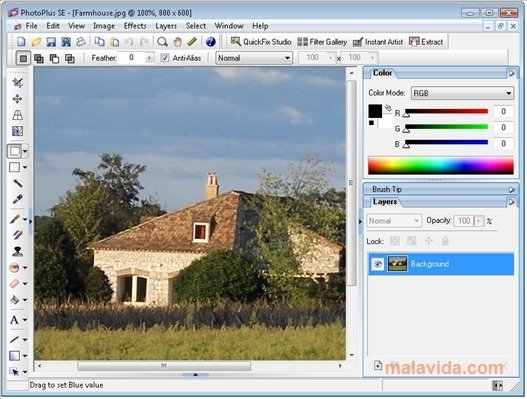Open a file using the yellow folder icon

click(36, 42)
